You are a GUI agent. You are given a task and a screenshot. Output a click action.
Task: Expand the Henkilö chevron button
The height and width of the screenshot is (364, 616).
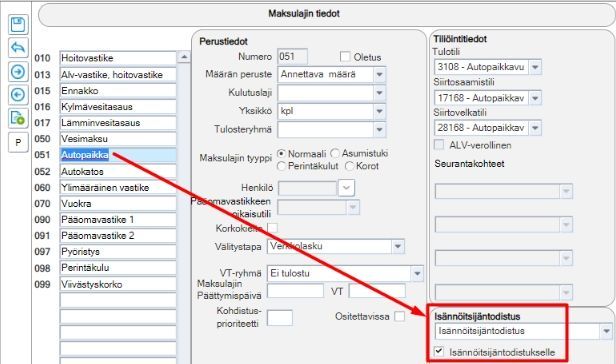[346, 188]
